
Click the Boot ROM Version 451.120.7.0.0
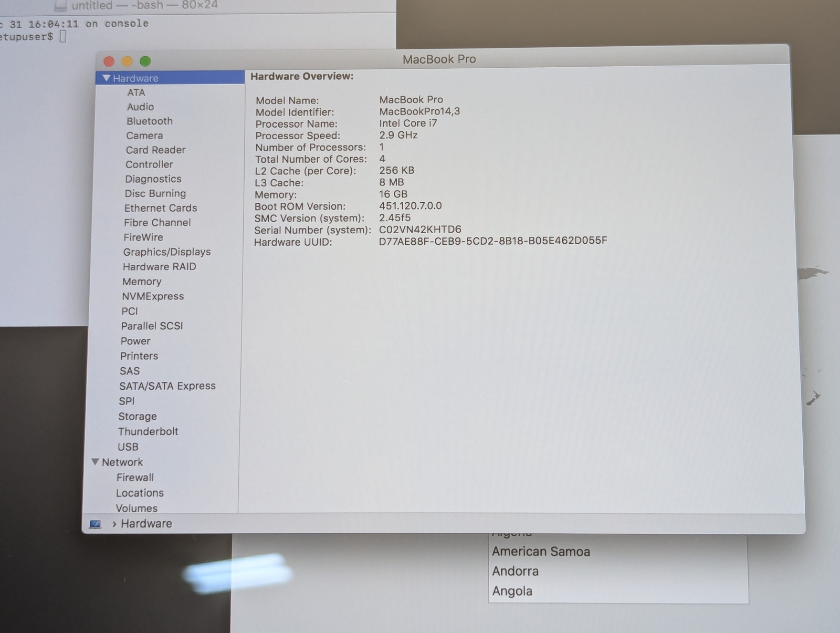(x=411, y=206)
